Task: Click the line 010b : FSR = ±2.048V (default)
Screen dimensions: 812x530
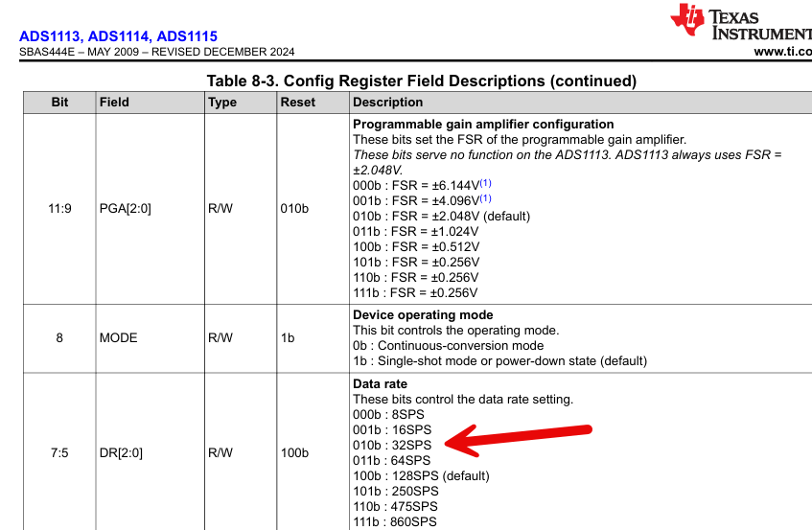Action: click(441, 216)
